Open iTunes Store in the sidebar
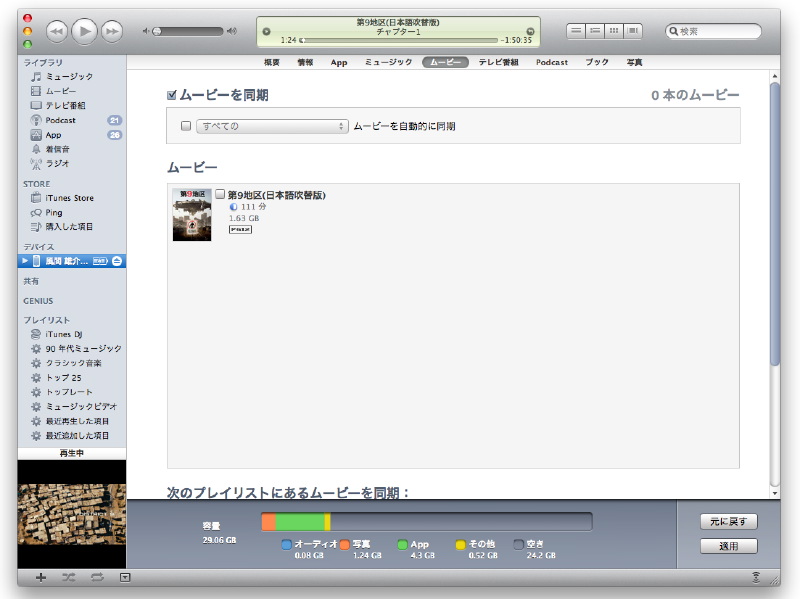The width and height of the screenshot is (800, 599). [69, 198]
